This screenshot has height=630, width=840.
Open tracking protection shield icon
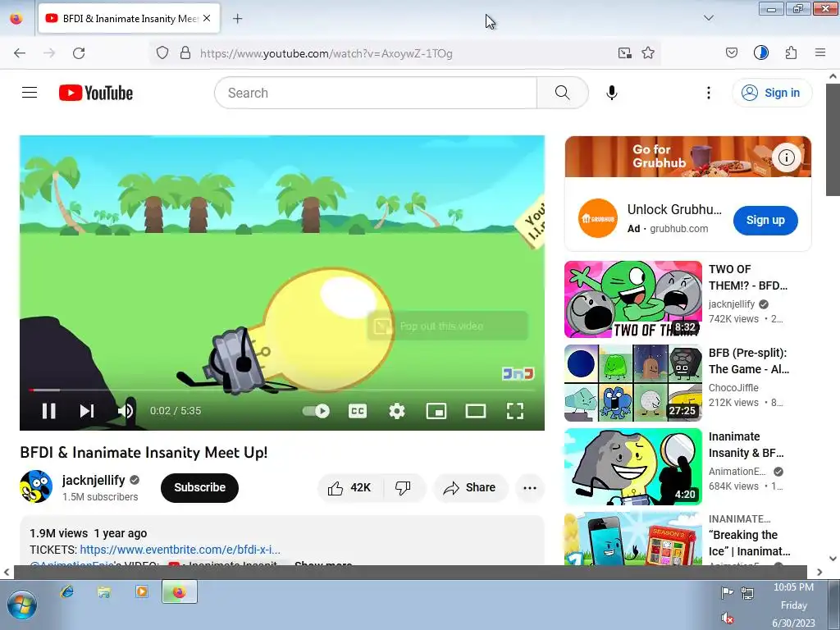(x=162, y=53)
